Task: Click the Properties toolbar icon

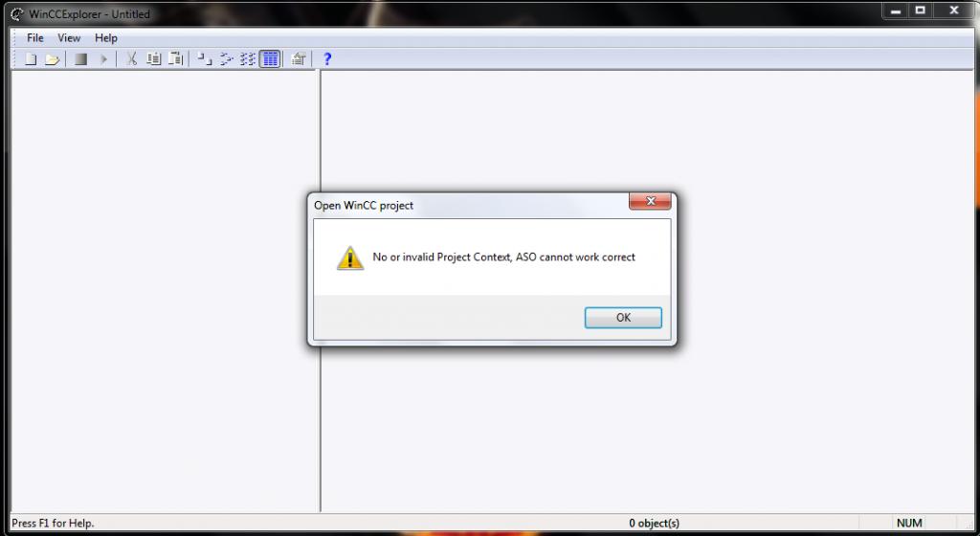Action: (299, 59)
